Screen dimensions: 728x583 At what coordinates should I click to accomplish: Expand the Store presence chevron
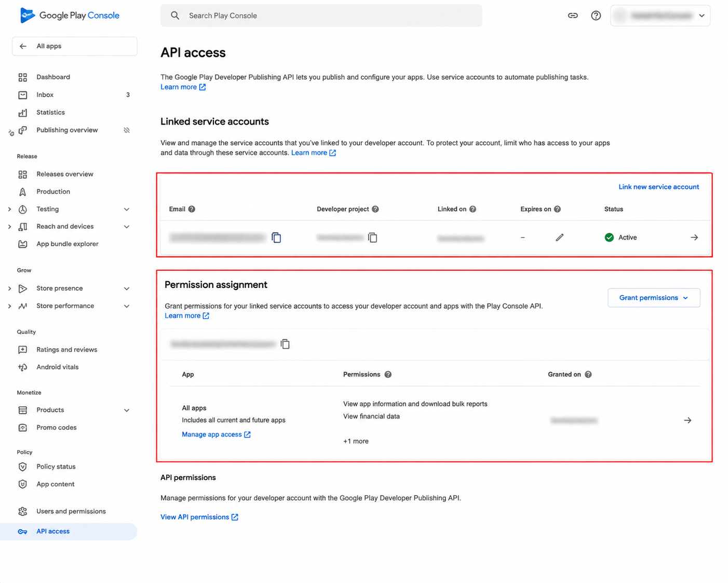tap(127, 288)
